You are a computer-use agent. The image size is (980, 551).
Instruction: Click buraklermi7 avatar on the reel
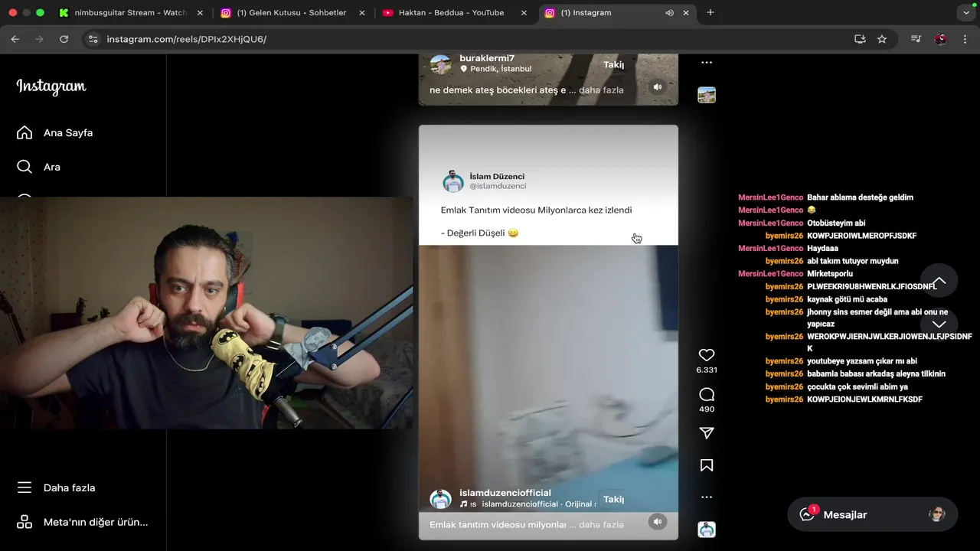[441, 64]
